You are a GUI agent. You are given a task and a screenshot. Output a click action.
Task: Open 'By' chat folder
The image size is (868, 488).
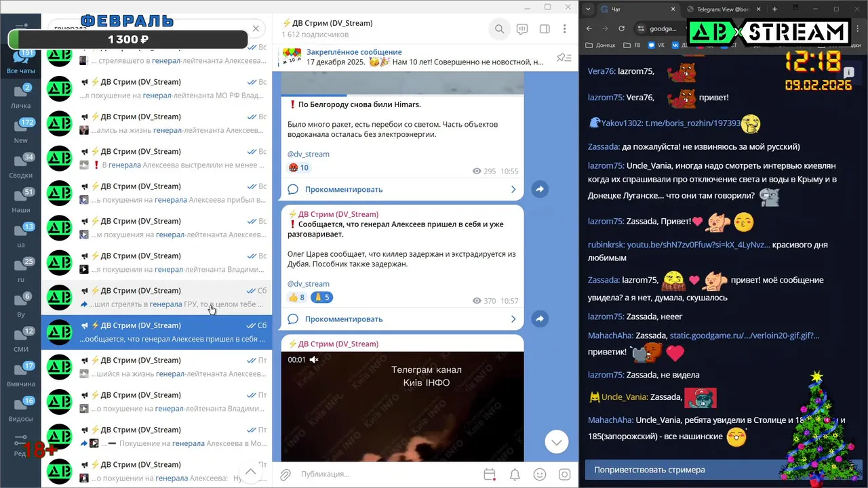pyautogui.click(x=21, y=306)
